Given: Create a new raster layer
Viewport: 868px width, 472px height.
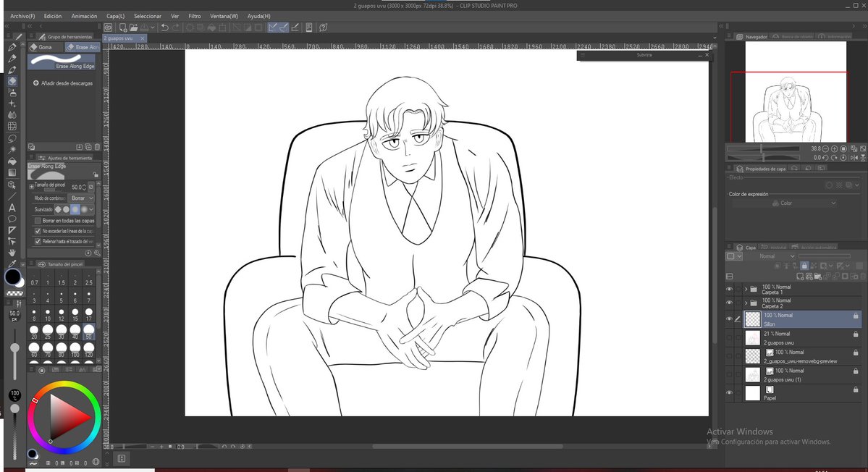Looking at the screenshot, I should 800,276.
